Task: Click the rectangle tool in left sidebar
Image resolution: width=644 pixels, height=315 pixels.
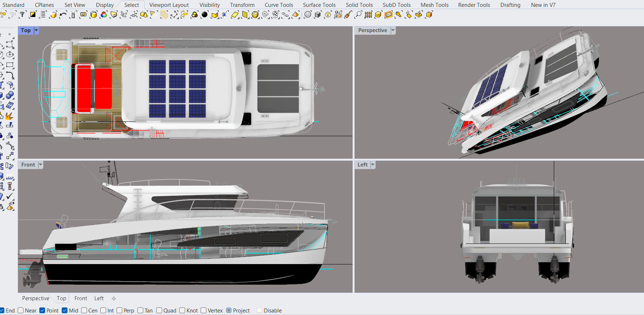Action: pyautogui.click(x=10, y=65)
